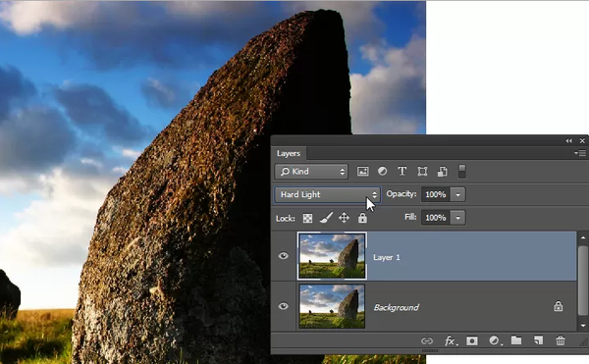Toggle layer filtering switch on/off

(x=462, y=171)
